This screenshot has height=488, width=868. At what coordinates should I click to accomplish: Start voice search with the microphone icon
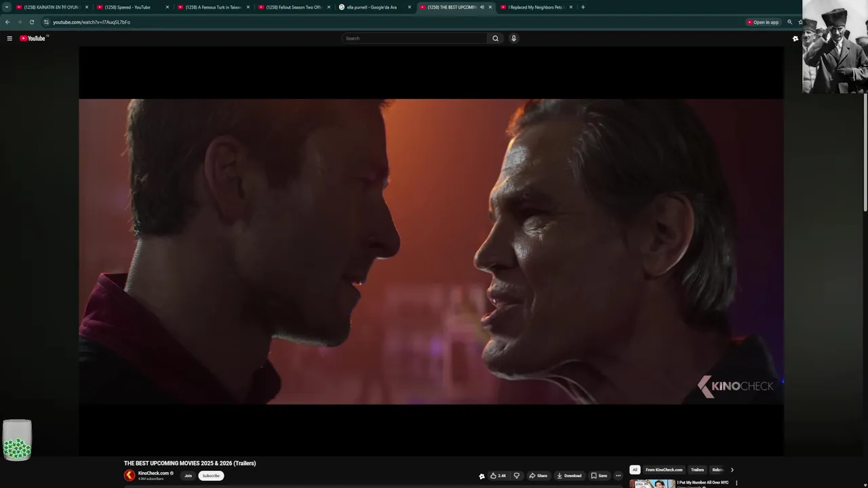point(513,39)
